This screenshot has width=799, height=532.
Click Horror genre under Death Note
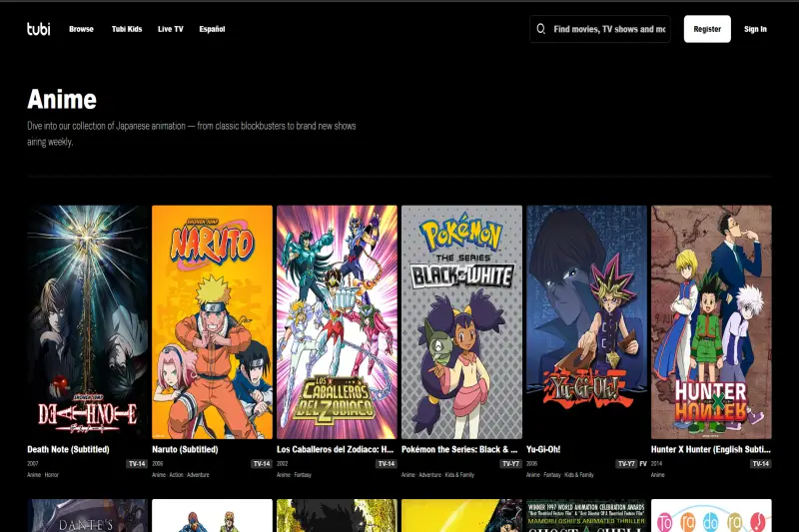coord(52,475)
